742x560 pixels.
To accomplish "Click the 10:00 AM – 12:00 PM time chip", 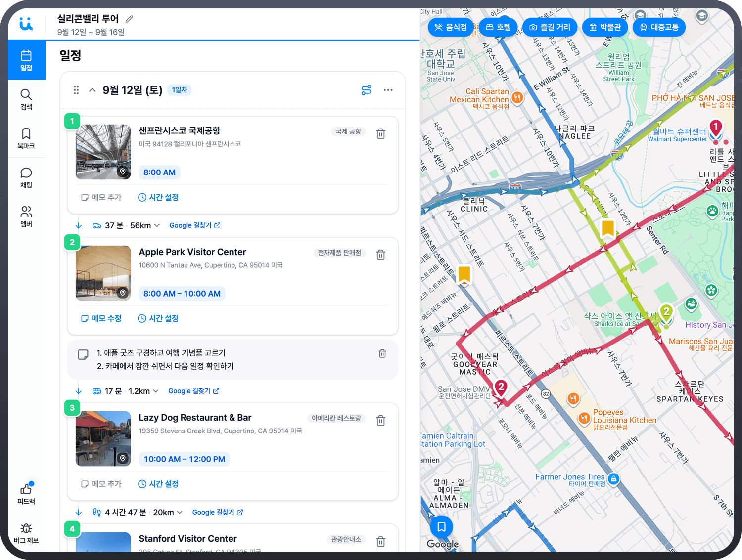I will 185,459.
